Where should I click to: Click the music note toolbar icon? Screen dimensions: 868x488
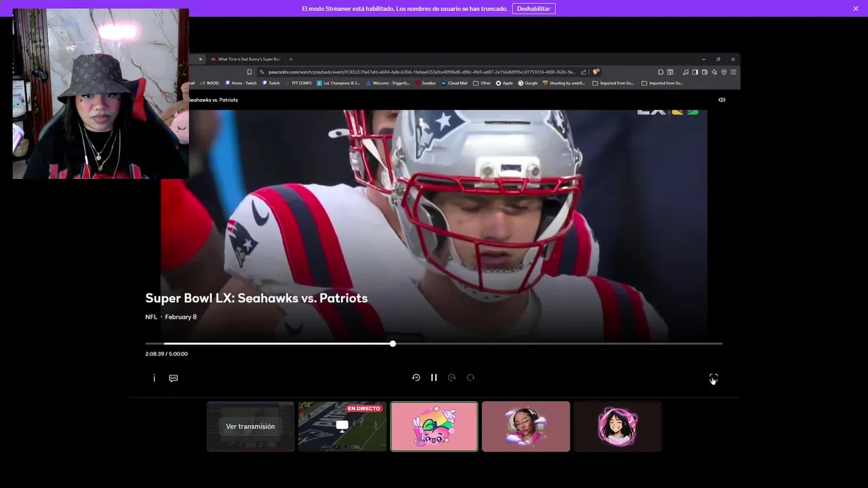pos(686,72)
